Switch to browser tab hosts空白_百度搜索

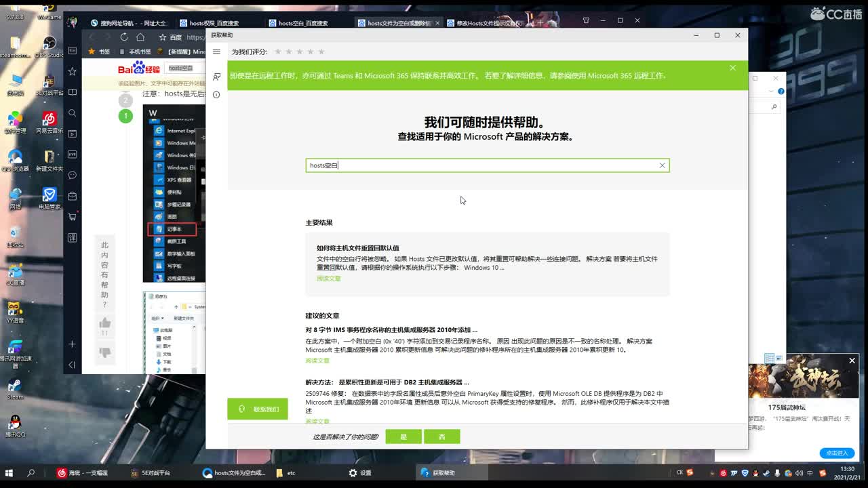pos(304,23)
